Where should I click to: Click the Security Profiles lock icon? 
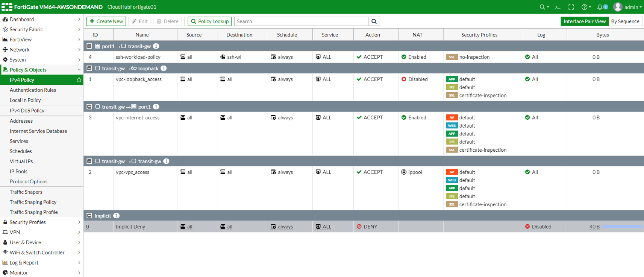[x=5, y=222]
